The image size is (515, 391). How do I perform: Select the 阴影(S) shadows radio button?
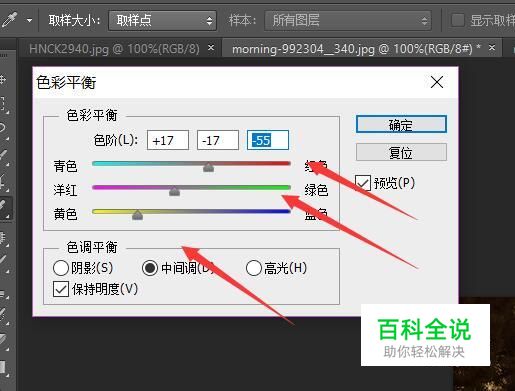pyautogui.click(x=60, y=268)
